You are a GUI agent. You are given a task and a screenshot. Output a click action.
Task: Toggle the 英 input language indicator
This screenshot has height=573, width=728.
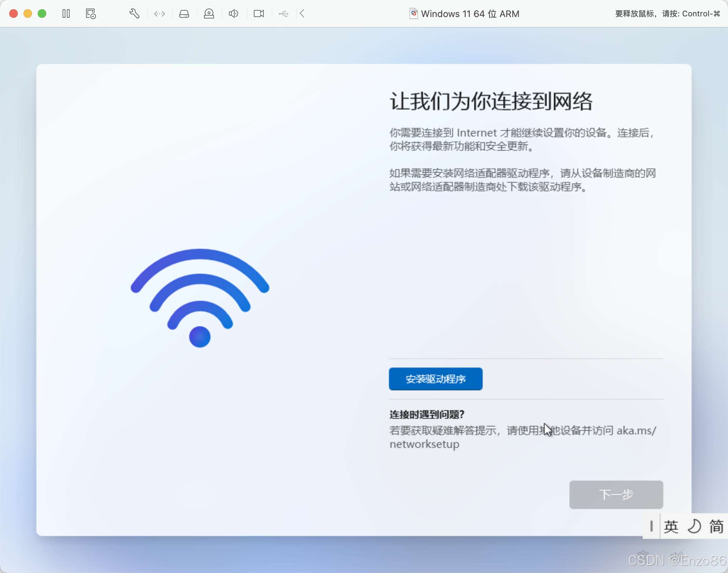[x=671, y=526]
